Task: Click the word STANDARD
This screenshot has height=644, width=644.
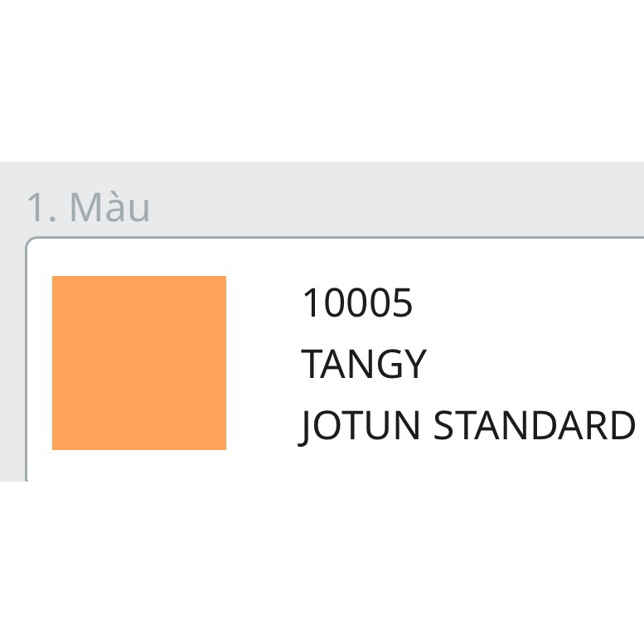Action: coord(535,425)
